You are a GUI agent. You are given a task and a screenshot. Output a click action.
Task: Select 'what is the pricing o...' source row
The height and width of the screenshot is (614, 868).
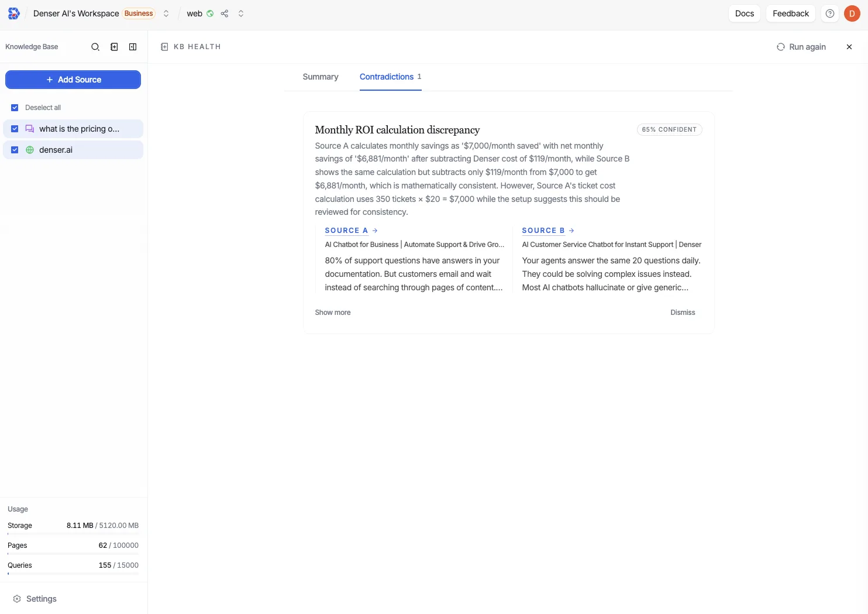tap(73, 129)
